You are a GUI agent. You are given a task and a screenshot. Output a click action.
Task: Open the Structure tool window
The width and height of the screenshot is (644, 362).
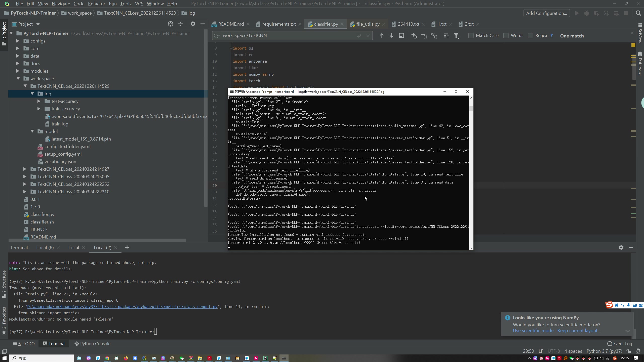[x=4, y=284]
